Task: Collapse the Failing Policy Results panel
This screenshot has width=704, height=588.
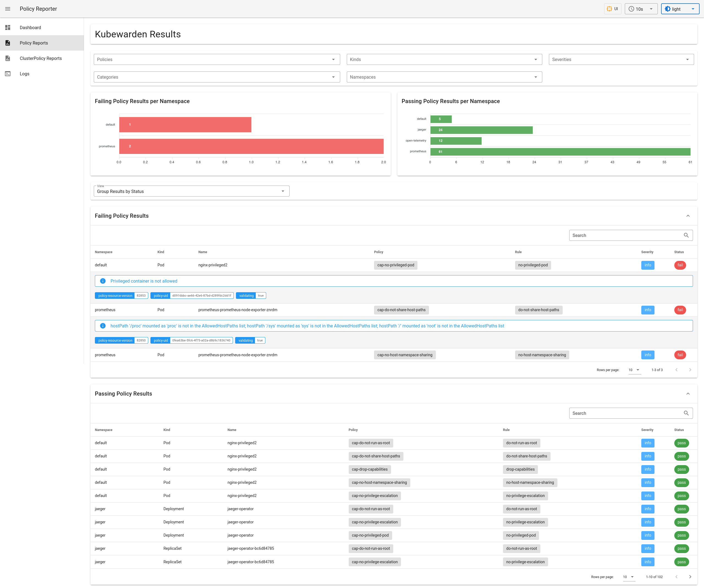Action: (x=688, y=216)
